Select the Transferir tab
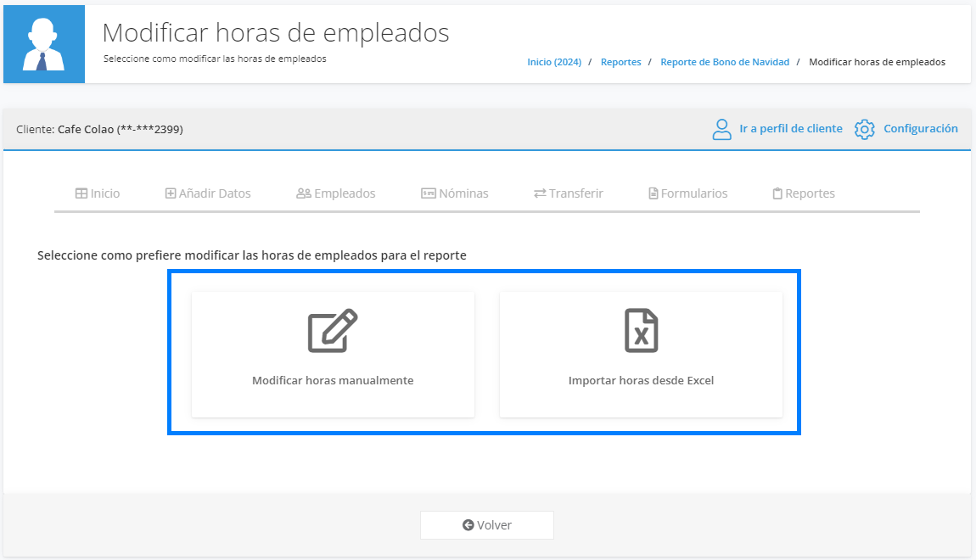The height and width of the screenshot is (560, 976). coord(569,193)
